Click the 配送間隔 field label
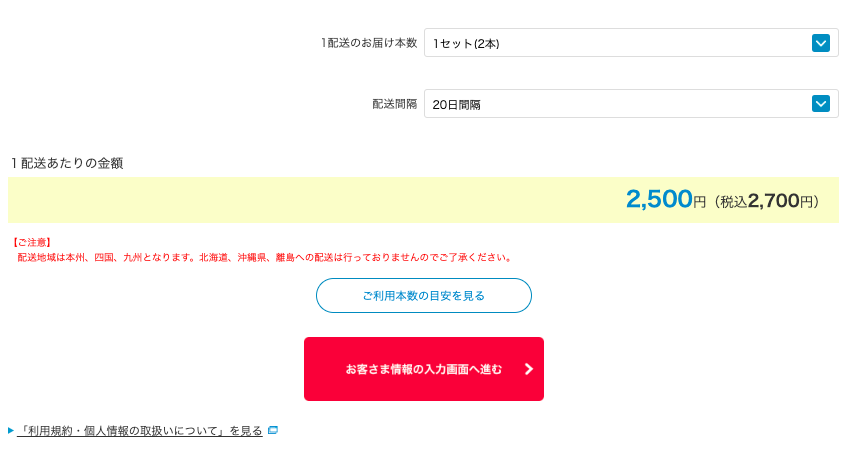Screen dimensions: 861x458 [x=395, y=104]
